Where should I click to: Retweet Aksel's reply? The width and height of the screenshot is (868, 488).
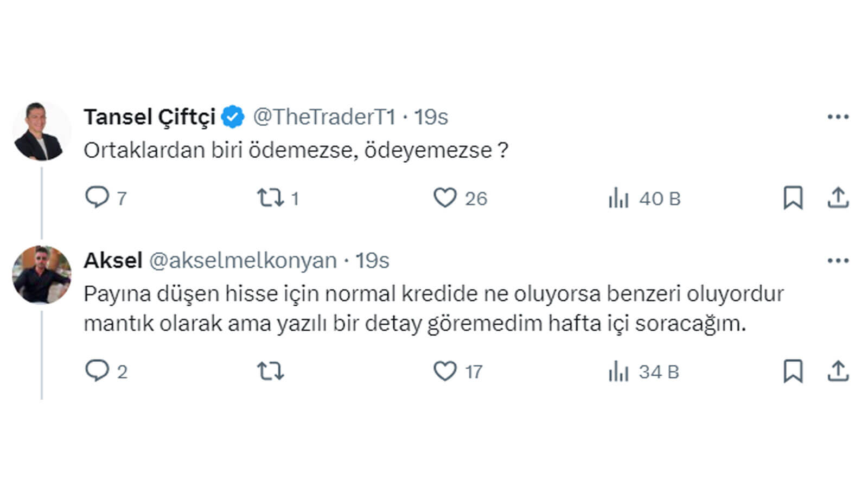[270, 371]
